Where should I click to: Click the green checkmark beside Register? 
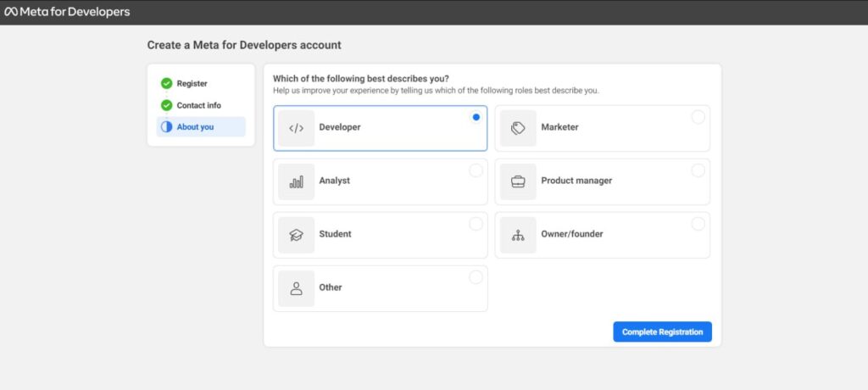pos(167,84)
